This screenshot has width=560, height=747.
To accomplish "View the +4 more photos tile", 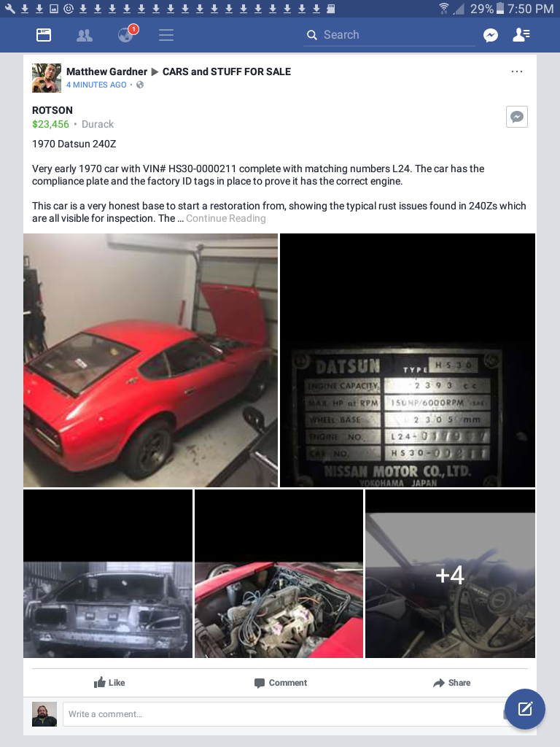I will click(450, 573).
